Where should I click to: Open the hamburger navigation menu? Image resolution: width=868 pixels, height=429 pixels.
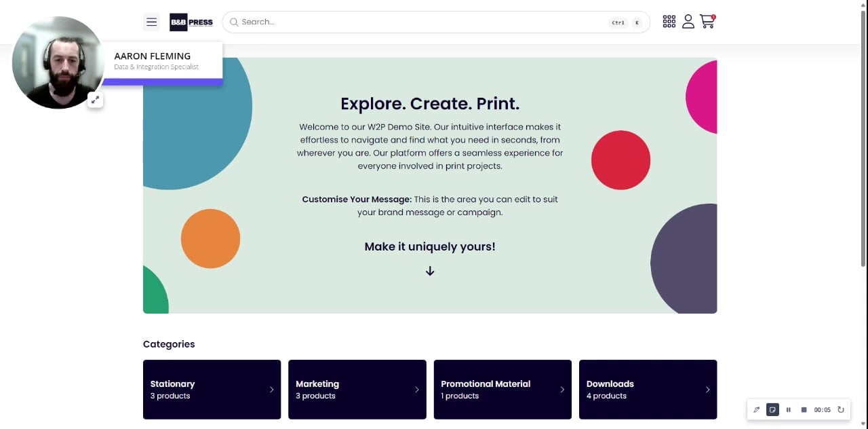point(151,22)
